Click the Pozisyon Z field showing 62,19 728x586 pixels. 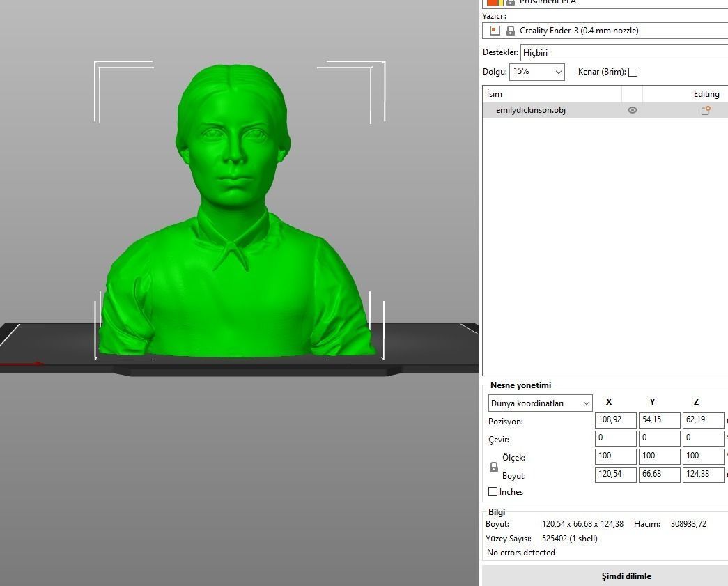(704, 420)
